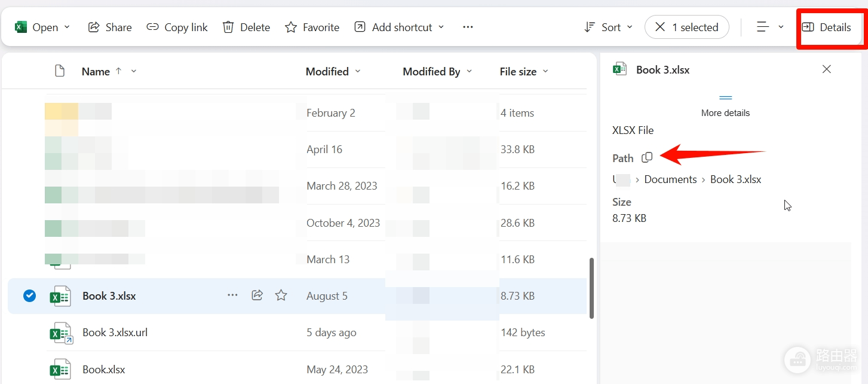
Task: Share the selected file from the toolbar
Action: click(110, 27)
